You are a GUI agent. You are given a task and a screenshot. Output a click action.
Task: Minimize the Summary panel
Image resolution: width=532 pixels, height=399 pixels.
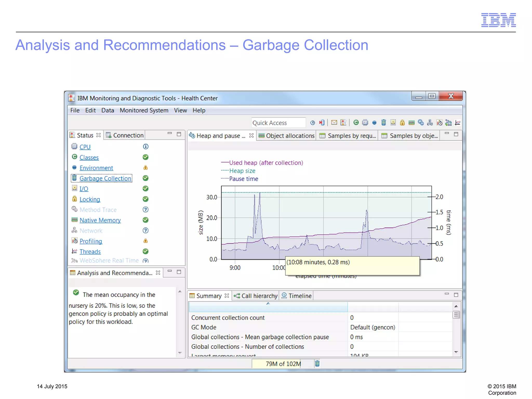pos(447,294)
